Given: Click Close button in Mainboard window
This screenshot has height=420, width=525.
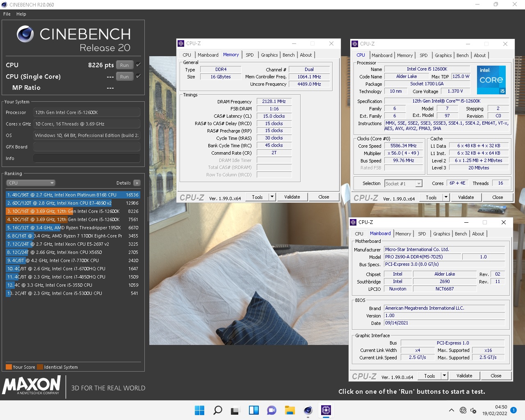Looking at the screenshot, I should tap(496, 376).
